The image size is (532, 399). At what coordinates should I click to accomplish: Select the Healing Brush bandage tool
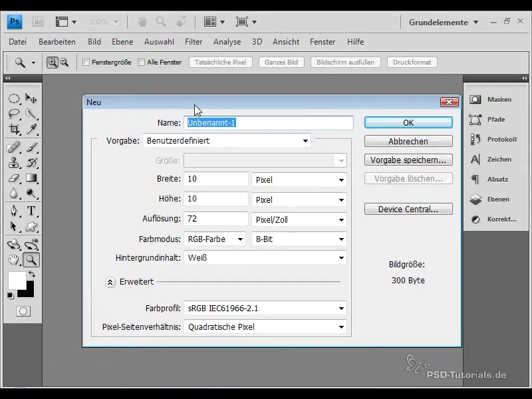[14, 148]
